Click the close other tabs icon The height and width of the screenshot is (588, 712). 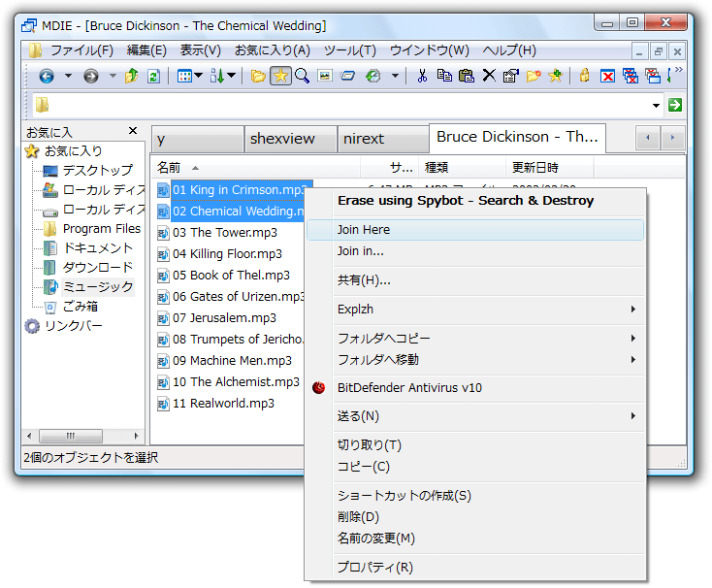653,76
